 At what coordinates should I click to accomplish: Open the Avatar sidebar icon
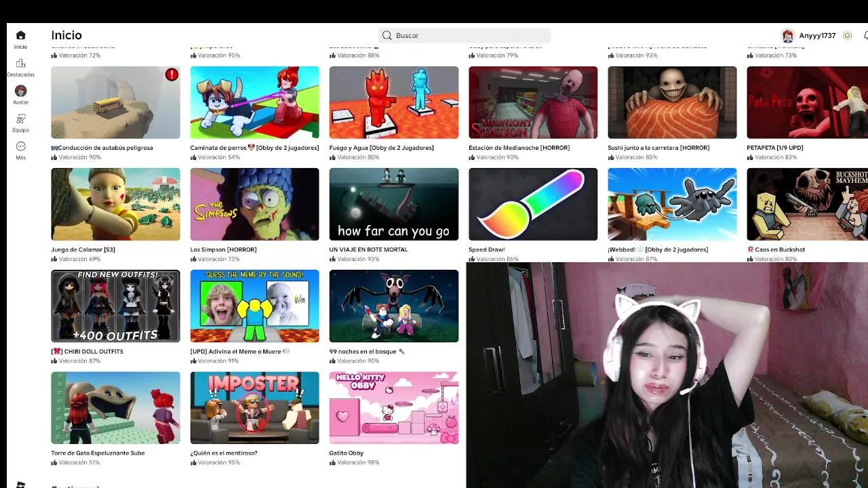(20, 91)
